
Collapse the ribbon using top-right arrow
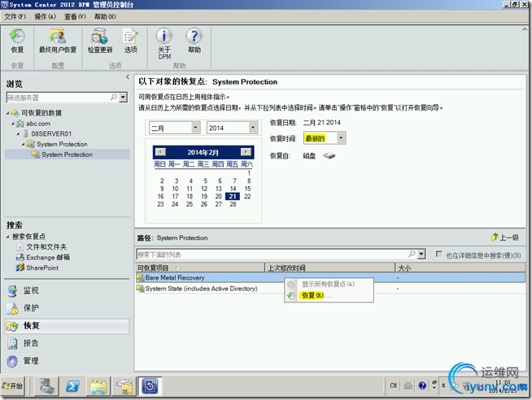point(525,29)
